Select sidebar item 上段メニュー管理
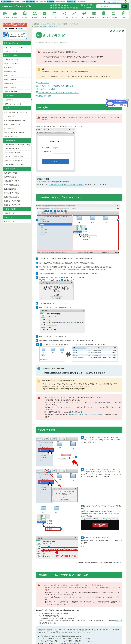 [17, 75]
